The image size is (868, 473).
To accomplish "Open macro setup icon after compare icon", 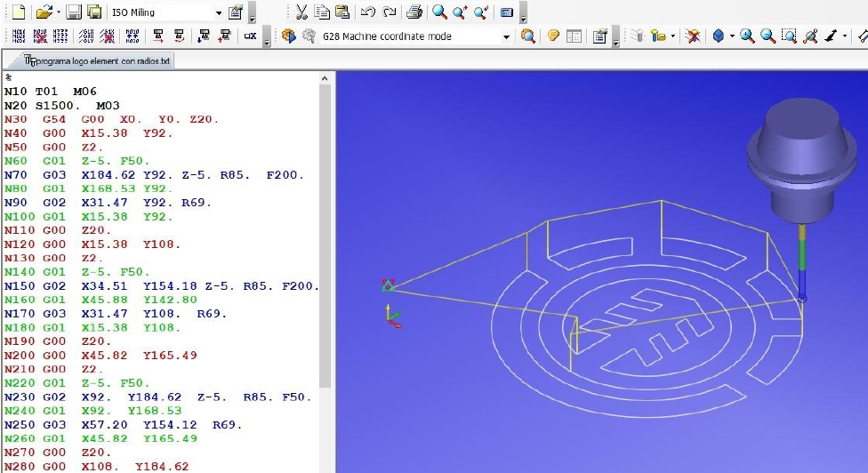I will point(600,36).
